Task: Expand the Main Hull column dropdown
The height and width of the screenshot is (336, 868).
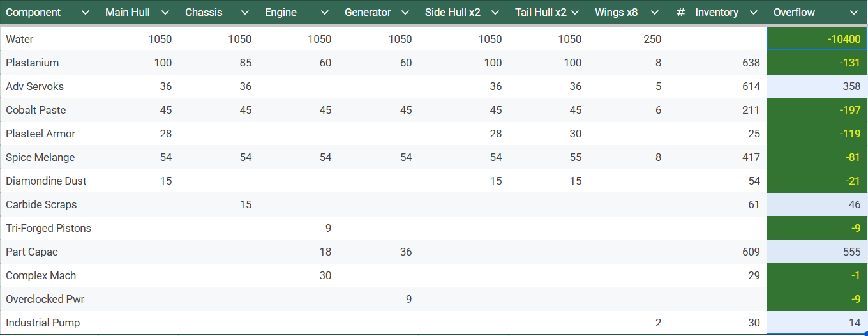Action: pyautogui.click(x=165, y=13)
